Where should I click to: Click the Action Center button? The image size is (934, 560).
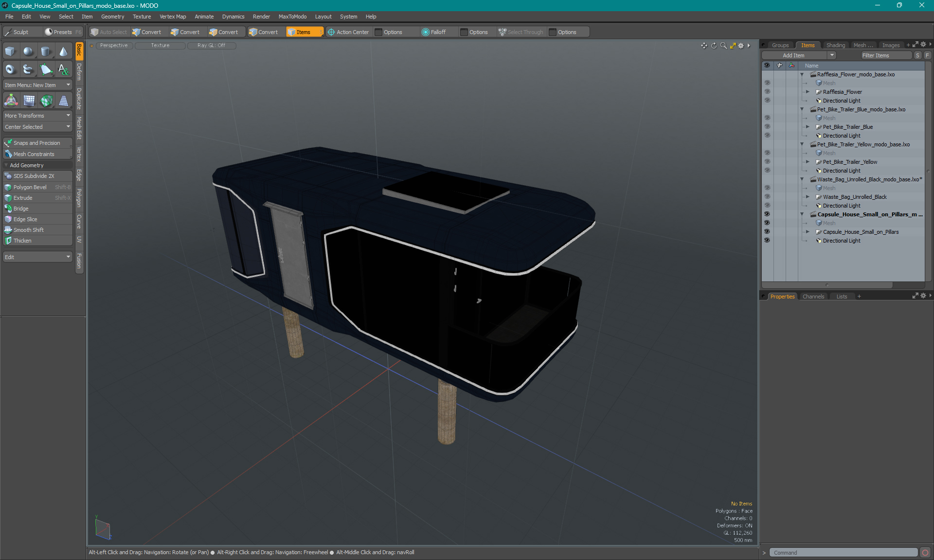pos(348,32)
